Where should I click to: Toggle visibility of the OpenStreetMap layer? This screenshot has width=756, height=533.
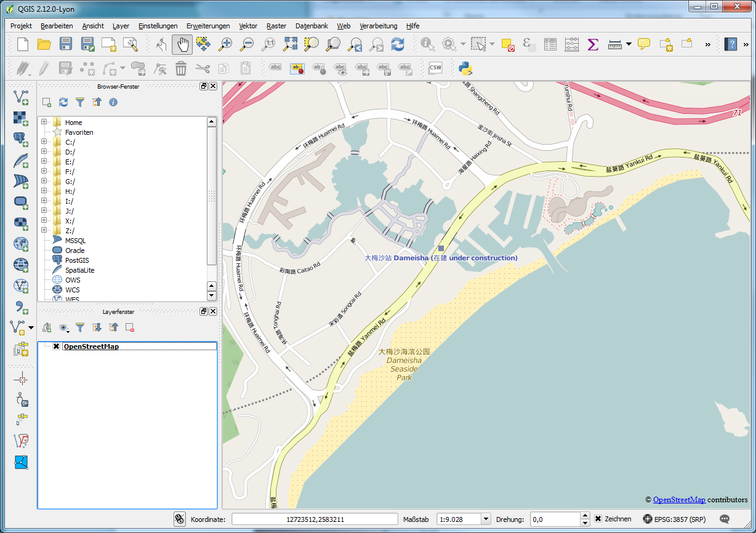tap(56, 347)
